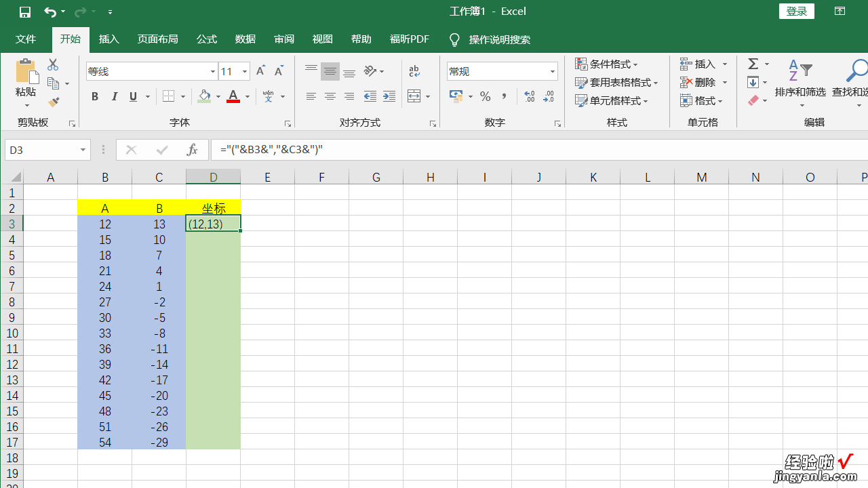868x488 pixels.
Task: Apply the red font color A
Action: (233, 97)
